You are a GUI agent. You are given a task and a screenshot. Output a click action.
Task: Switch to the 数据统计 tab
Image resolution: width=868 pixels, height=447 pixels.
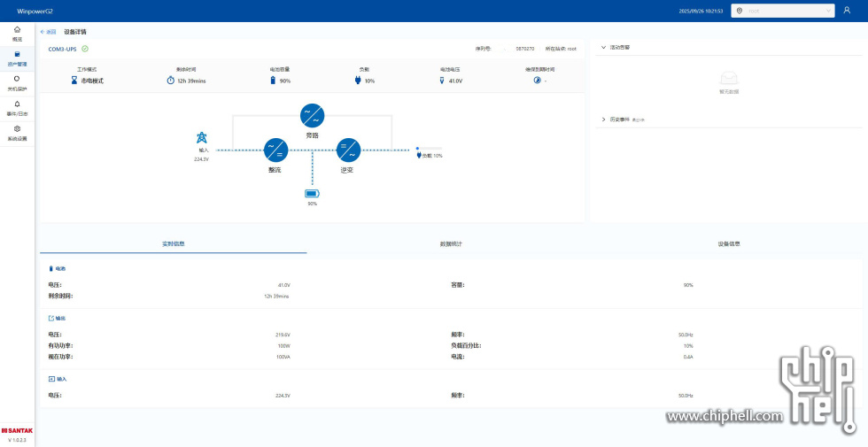(x=451, y=243)
